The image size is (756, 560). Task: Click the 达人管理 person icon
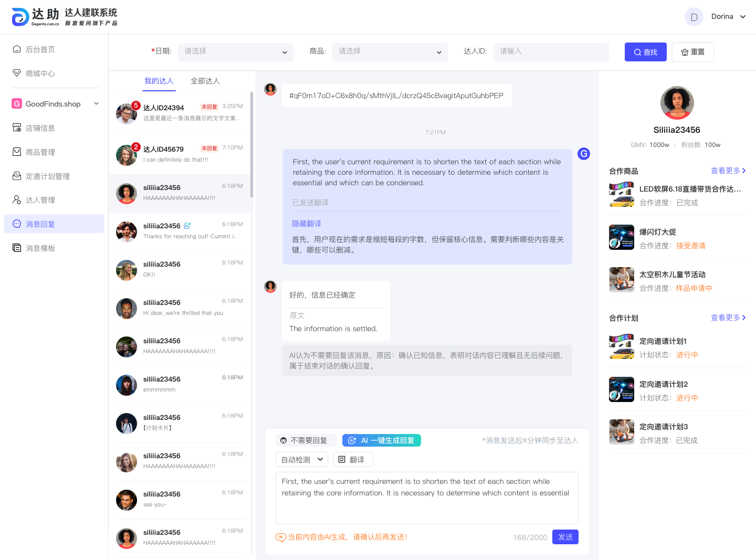[17, 200]
